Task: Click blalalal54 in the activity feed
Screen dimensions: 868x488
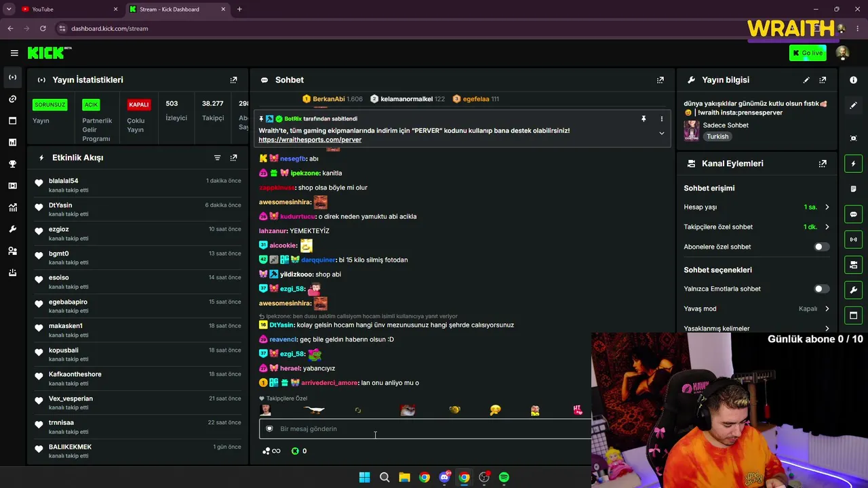Action: (x=63, y=181)
